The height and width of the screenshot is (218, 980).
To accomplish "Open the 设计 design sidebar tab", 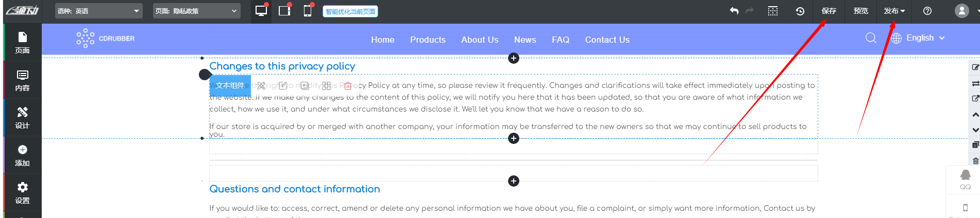I will [x=22, y=118].
